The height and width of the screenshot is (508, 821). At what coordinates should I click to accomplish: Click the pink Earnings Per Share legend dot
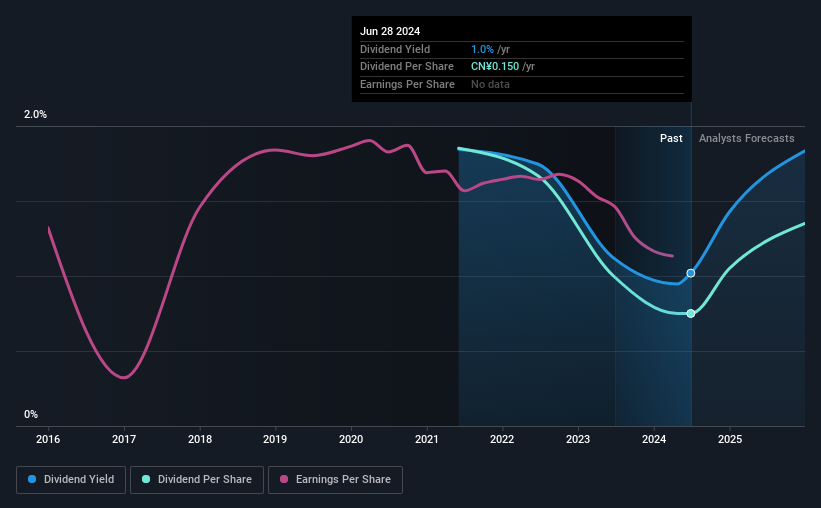pyautogui.click(x=284, y=479)
